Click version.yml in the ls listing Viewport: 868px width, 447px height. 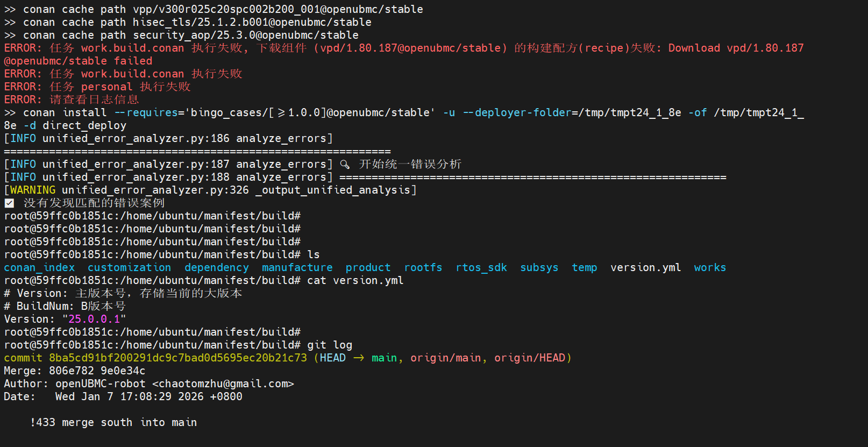[x=646, y=267]
